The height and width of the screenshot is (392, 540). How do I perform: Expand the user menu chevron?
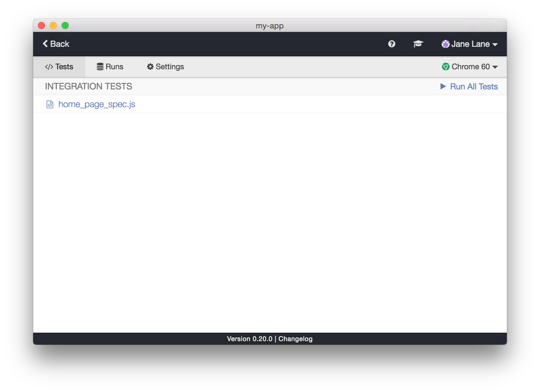pos(495,44)
